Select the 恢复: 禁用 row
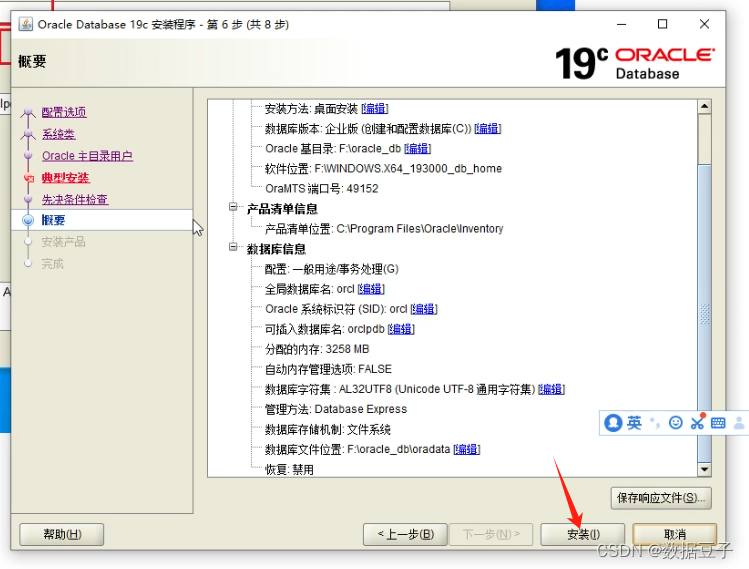 (x=289, y=470)
